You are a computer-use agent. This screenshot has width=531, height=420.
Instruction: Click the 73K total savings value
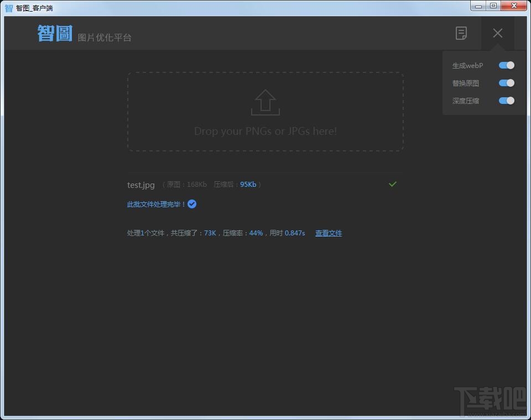click(x=210, y=233)
